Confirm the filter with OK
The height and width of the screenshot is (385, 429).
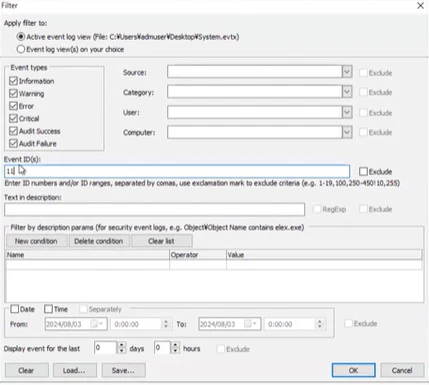(354, 370)
